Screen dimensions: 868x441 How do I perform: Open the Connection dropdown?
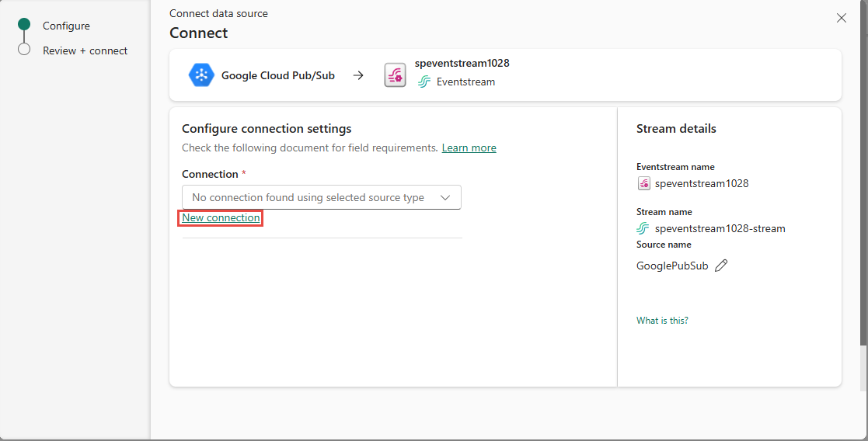pyautogui.click(x=322, y=197)
